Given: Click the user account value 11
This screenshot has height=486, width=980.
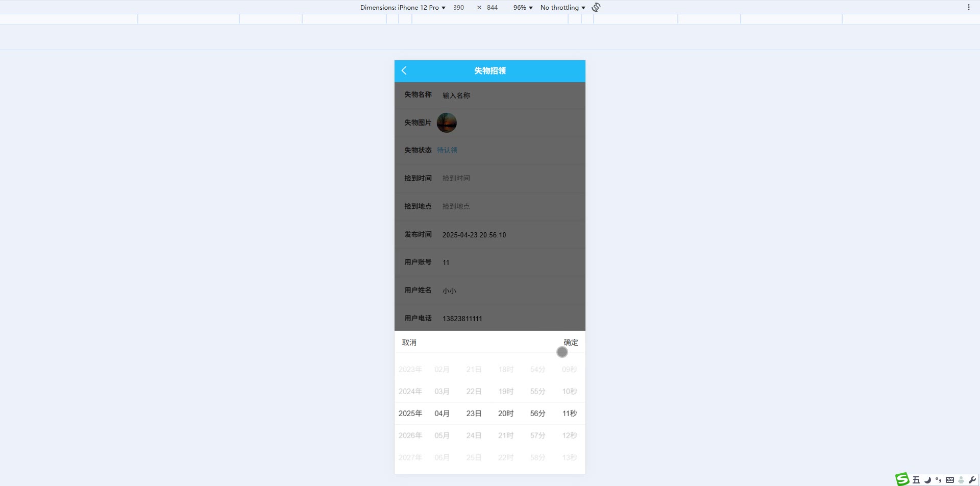Looking at the screenshot, I should 446,262.
